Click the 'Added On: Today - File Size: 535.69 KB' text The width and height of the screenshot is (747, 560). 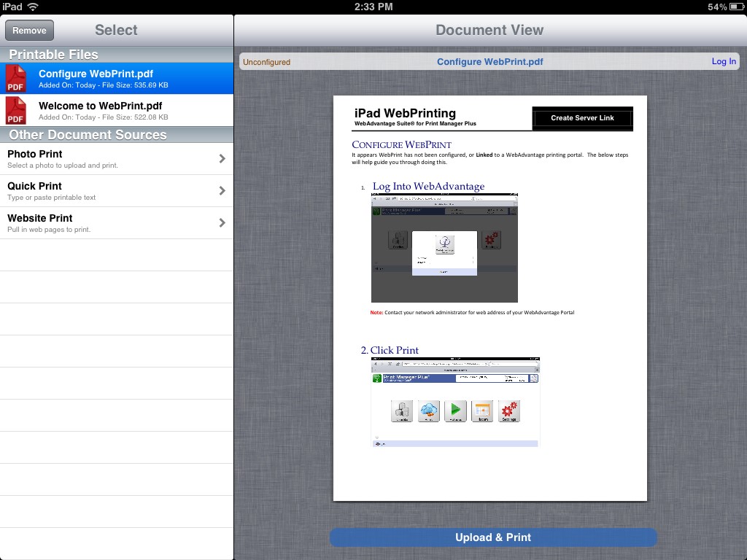pyautogui.click(x=104, y=85)
